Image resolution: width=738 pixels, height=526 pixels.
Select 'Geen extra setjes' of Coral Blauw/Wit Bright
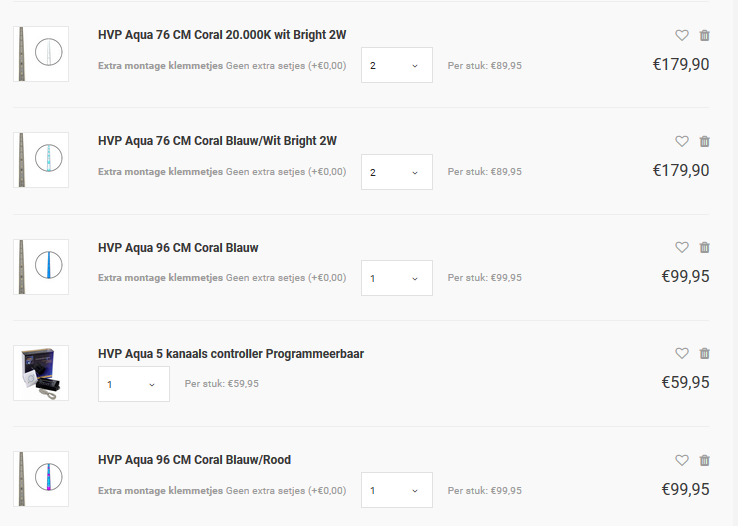click(265, 172)
